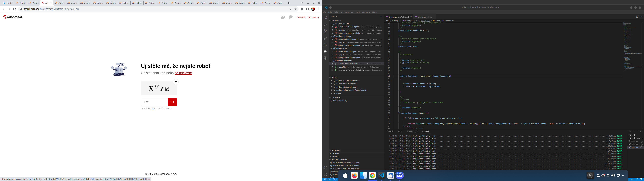The height and width of the screenshot is (181, 644).
Task: Open Chrome's three-dot menu
Action: pos(318,9)
